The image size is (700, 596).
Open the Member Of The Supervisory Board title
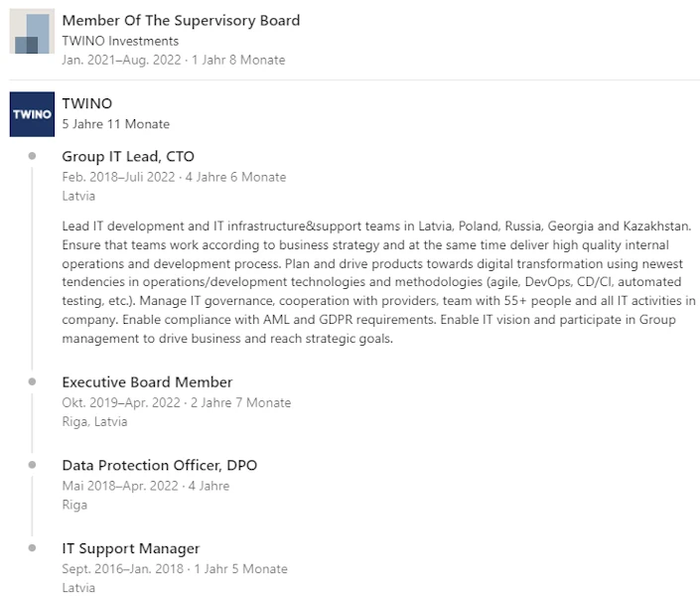(x=181, y=20)
